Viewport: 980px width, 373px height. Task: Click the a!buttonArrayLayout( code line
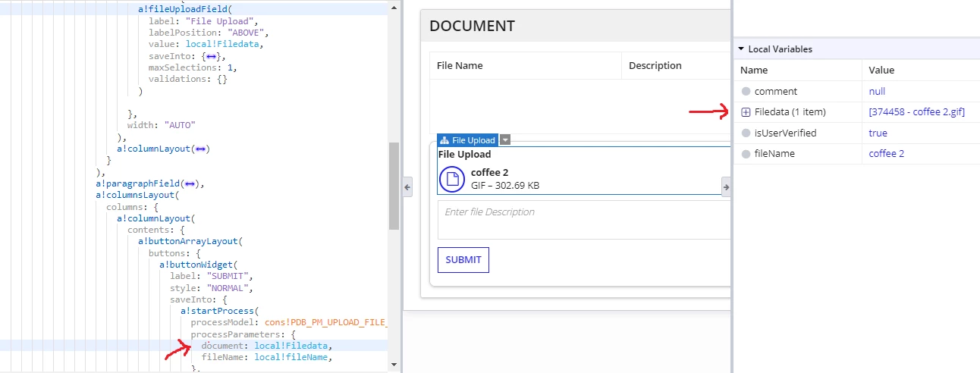(x=190, y=241)
